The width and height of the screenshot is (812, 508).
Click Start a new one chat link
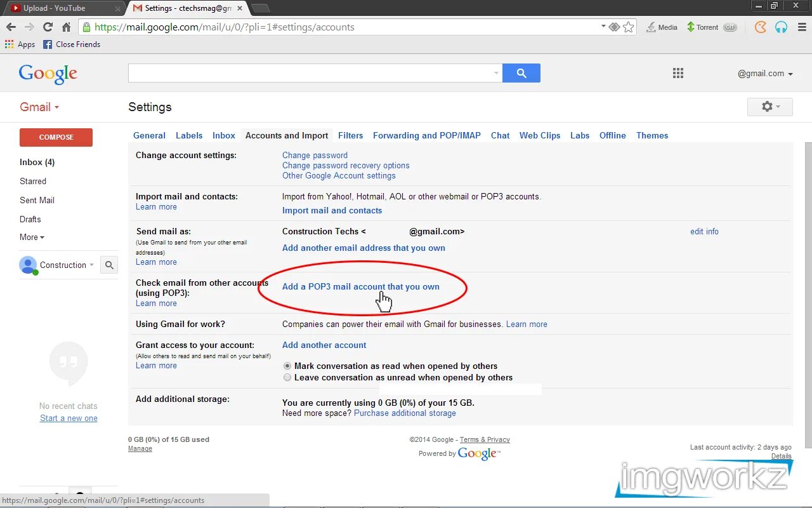pyautogui.click(x=69, y=418)
